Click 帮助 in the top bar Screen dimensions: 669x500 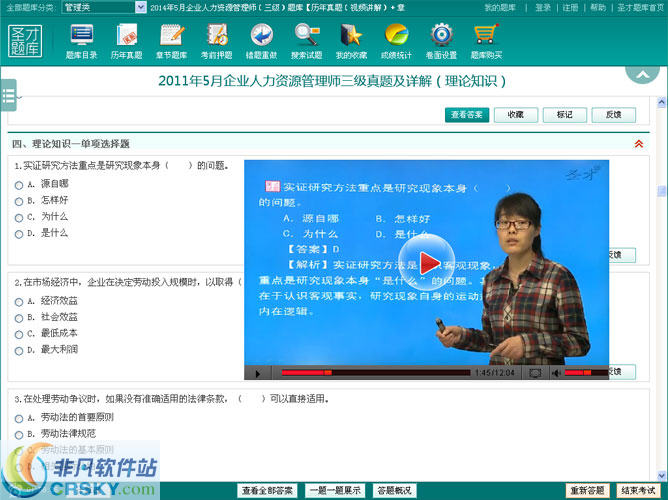(598, 8)
